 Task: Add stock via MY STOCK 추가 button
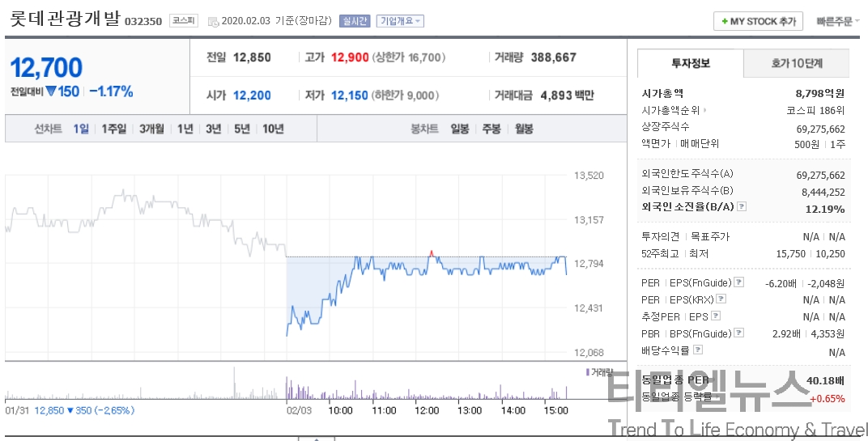(758, 22)
